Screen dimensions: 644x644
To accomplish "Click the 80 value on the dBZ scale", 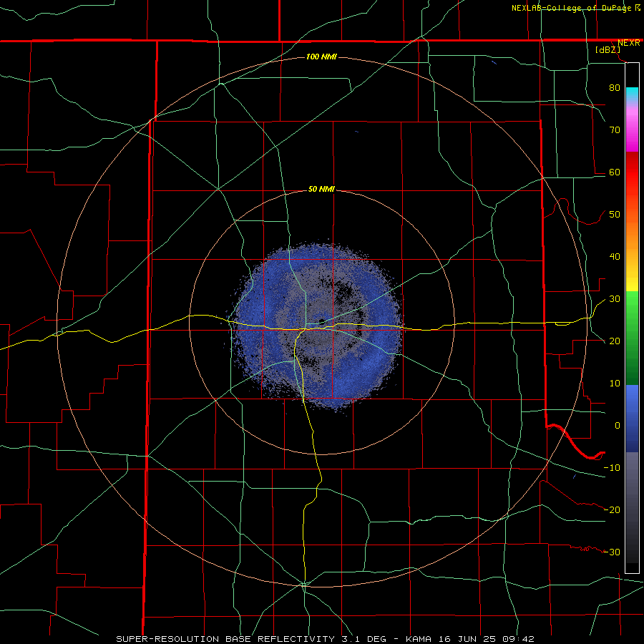I will [x=615, y=87].
